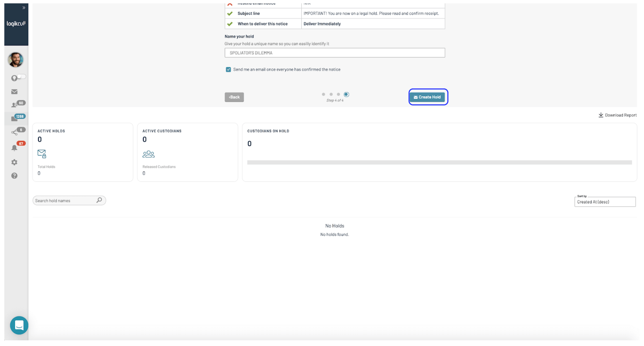Go back with the Back button
This screenshot has width=644, height=346.
(234, 97)
